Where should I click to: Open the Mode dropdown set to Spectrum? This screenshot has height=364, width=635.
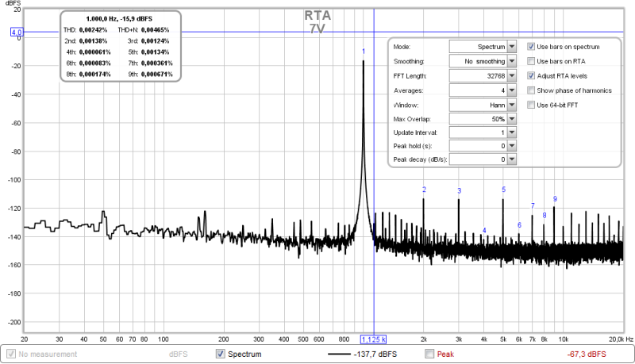click(511, 47)
